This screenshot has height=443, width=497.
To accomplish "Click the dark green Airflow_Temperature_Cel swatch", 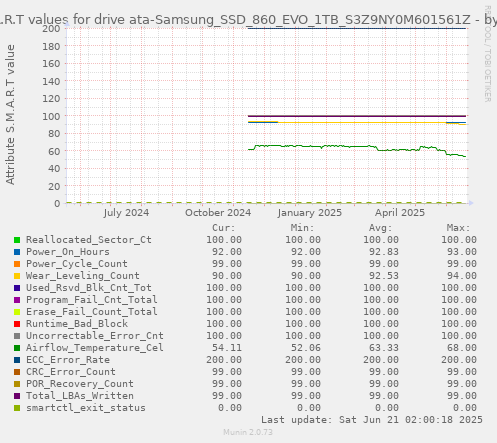I will [x=17, y=348].
